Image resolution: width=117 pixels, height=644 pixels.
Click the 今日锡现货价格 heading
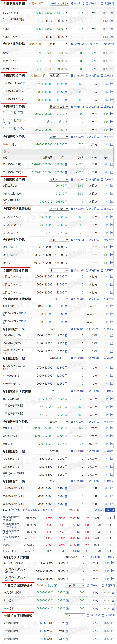tap(14, 137)
